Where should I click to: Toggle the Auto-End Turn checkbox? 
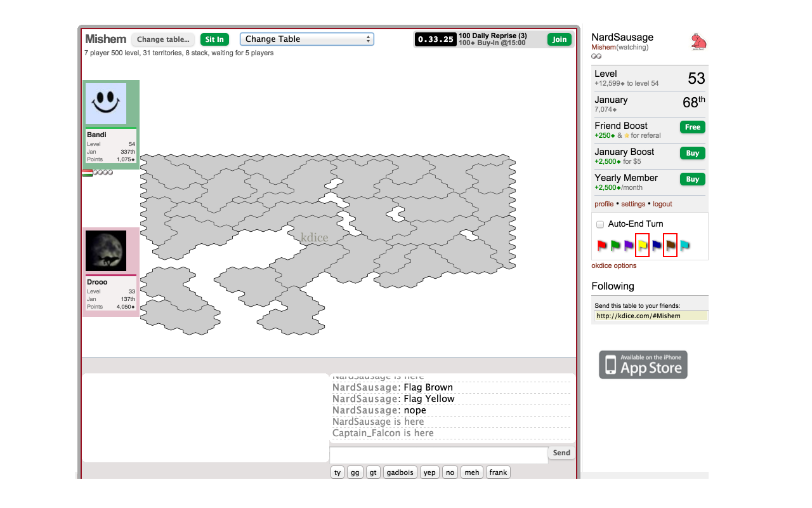[600, 224]
